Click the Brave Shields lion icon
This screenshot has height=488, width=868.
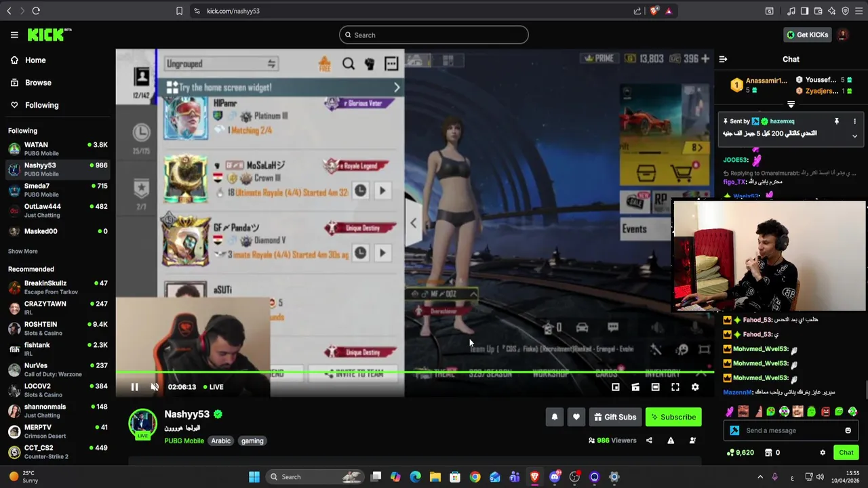pos(654,11)
